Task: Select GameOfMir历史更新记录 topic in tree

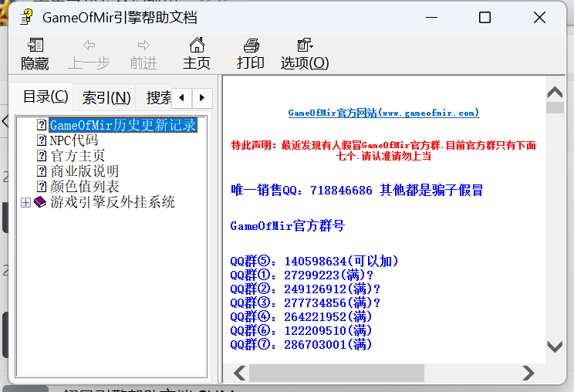Action: (123, 125)
